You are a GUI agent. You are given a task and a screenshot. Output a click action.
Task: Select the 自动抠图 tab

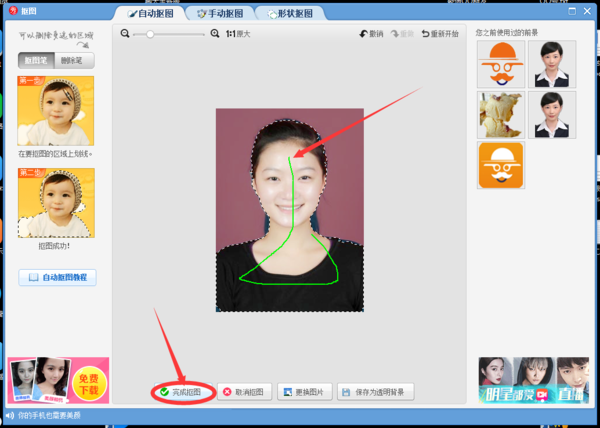[x=151, y=14]
